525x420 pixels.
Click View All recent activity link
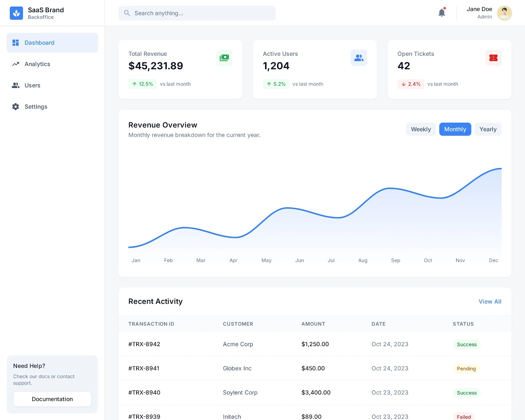point(490,302)
